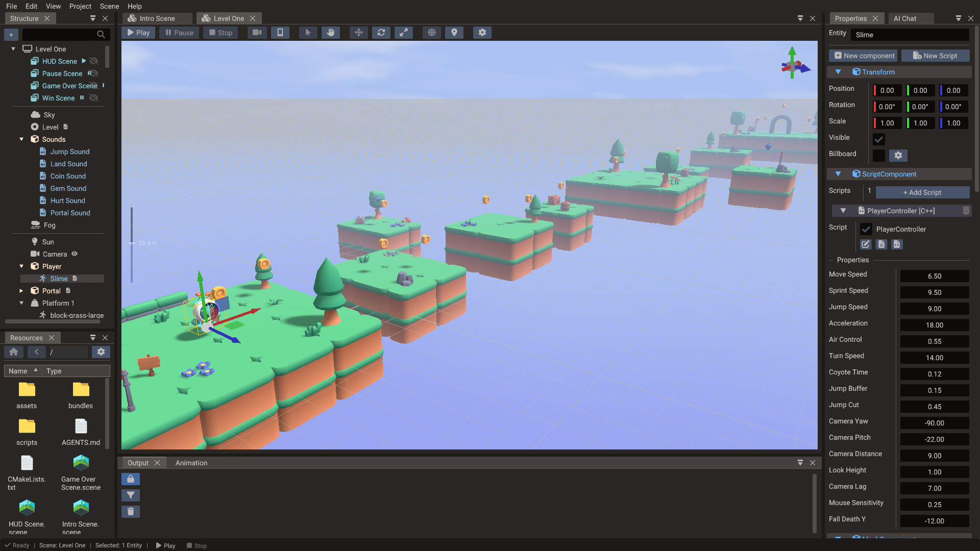Collapse the Sounds tree node
This screenshot has height=551, width=980.
(x=21, y=139)
